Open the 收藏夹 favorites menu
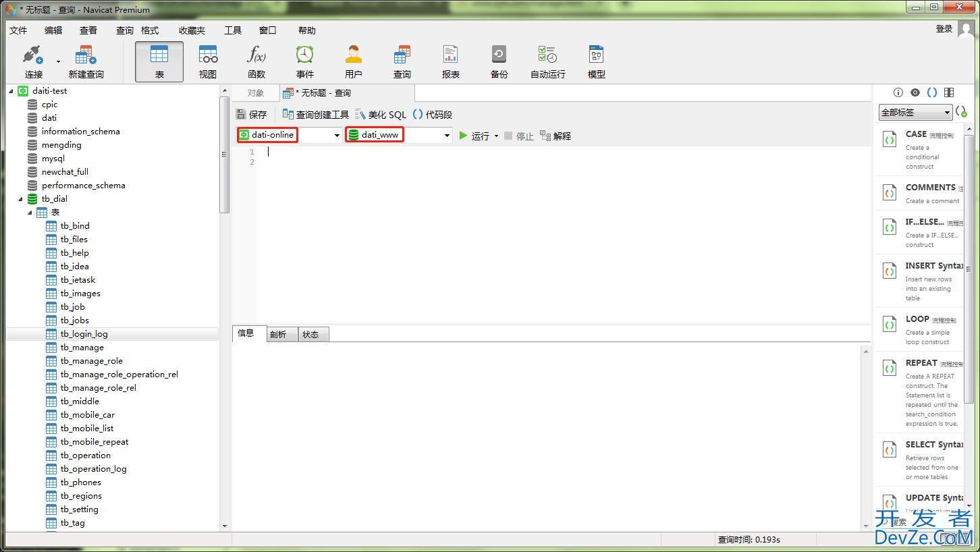Screen dimensions: 980x552 192,30
